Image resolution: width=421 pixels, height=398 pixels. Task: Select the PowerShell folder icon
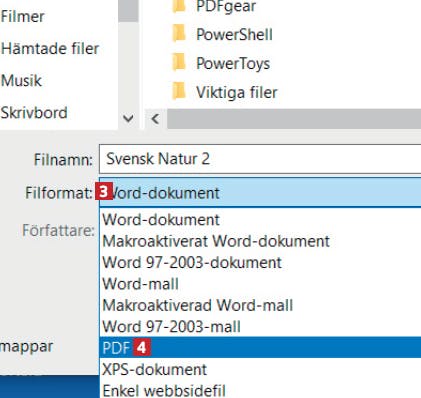[179, 34]
